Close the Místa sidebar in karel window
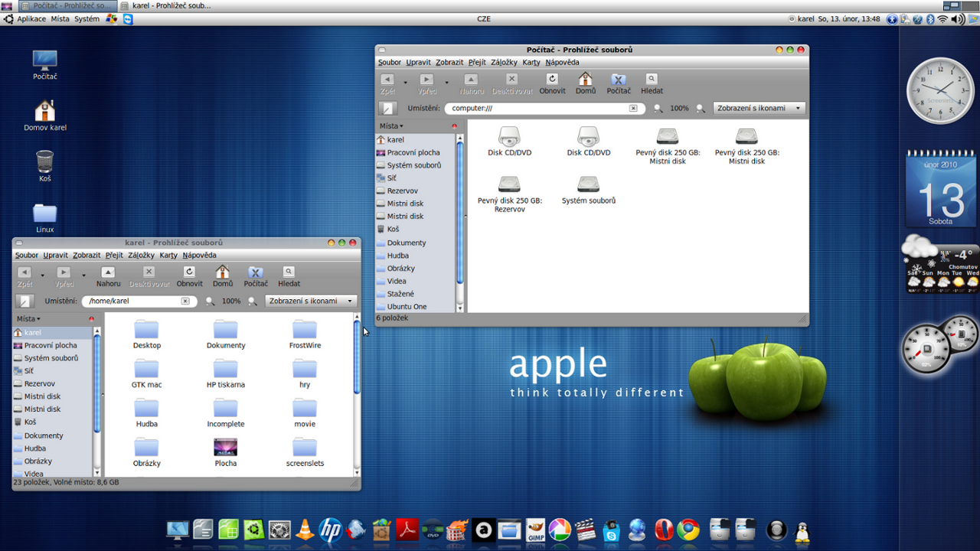Image resolution: width=980 pixels, height=551 pixels. point(91,319)
